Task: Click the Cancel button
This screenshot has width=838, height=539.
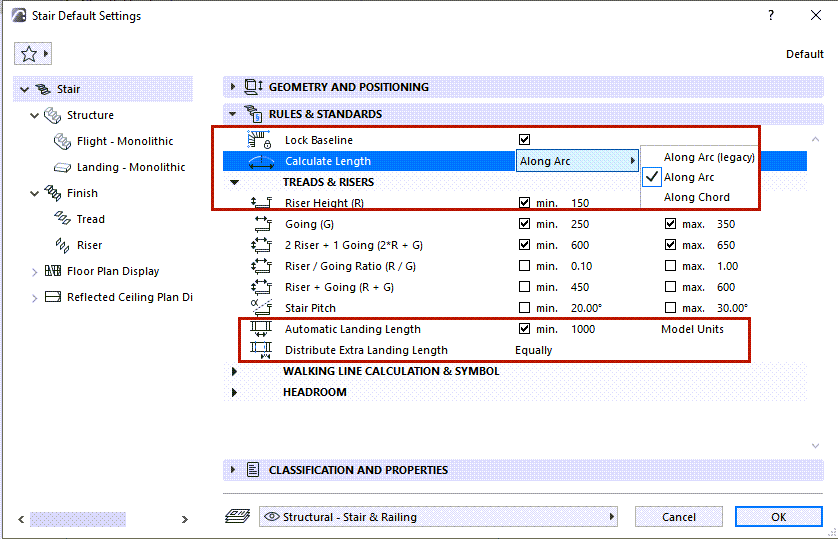Action: pyautogui.click(x=679, y=517)
